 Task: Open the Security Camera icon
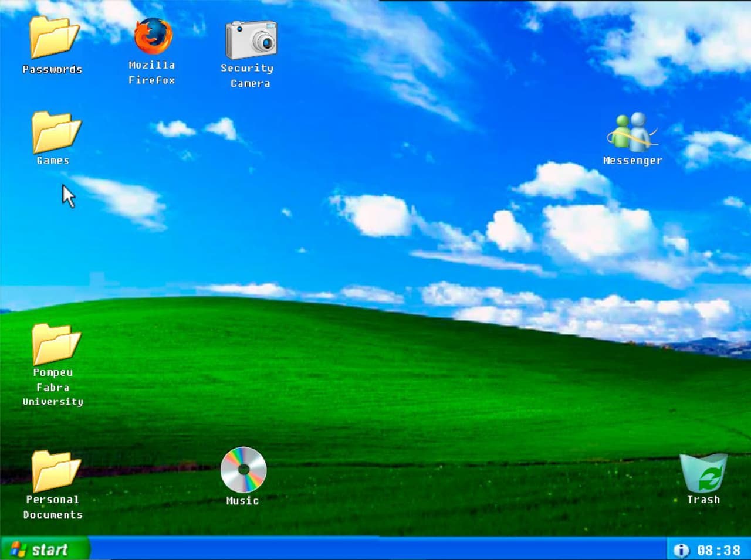[251, 39]
